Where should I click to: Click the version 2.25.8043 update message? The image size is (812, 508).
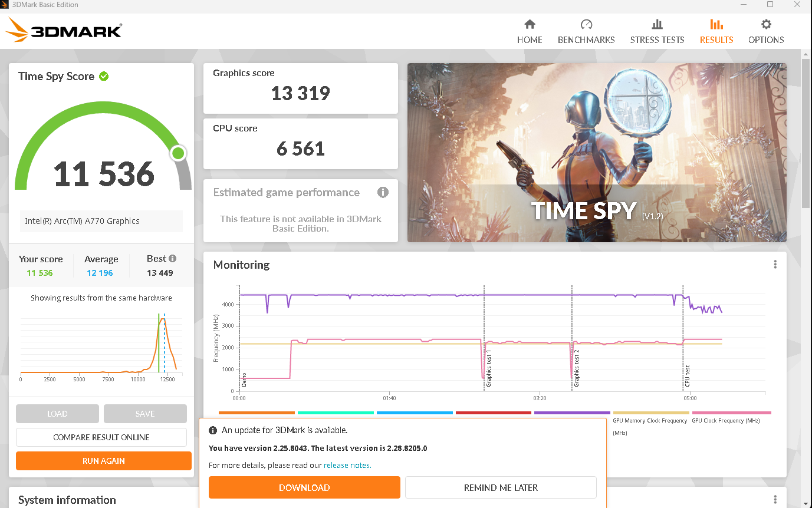[318, 448]
